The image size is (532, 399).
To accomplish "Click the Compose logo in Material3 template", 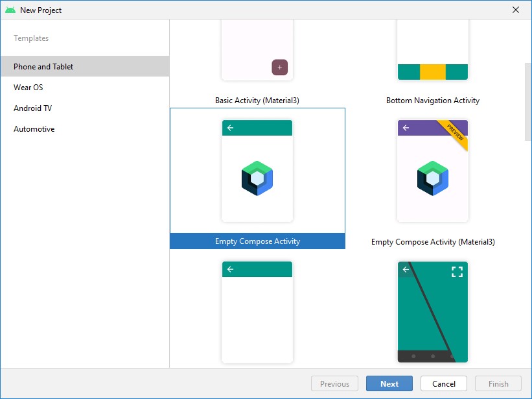I will [x=433, y=178].
